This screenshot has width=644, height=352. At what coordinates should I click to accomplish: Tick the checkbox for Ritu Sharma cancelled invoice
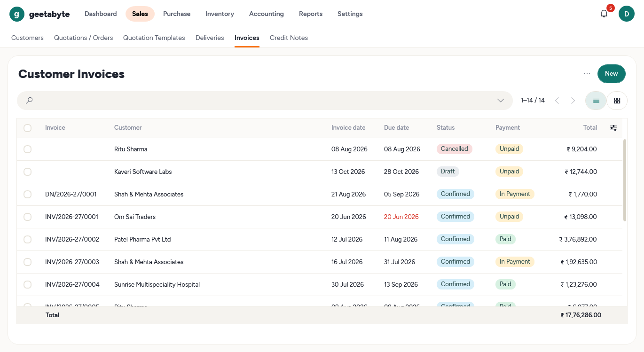click(x=27, y=149)
